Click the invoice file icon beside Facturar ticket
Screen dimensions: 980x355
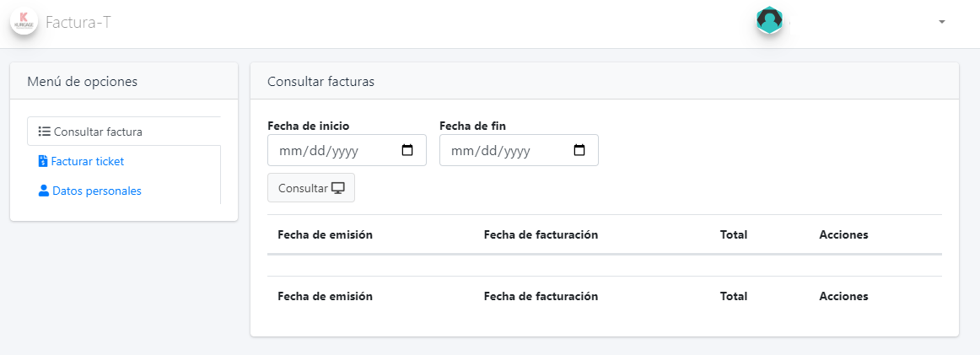coord(43,161)
